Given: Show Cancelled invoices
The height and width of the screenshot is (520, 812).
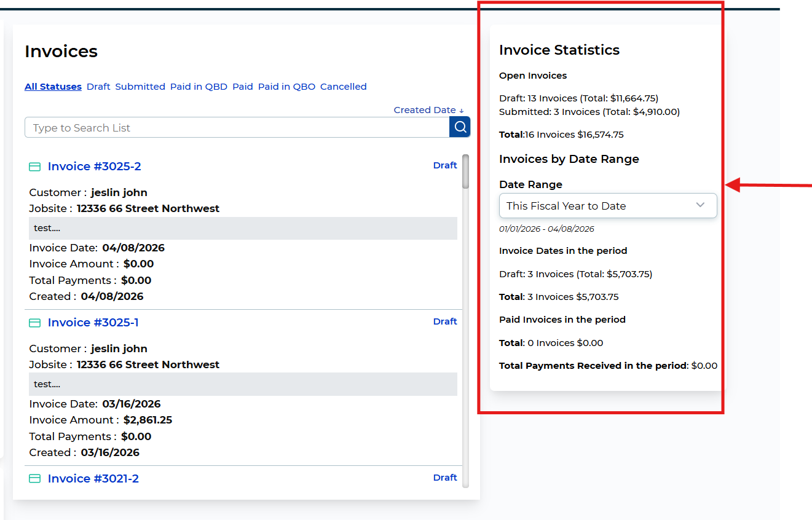Looking at the screenshot, I should 343,87.
